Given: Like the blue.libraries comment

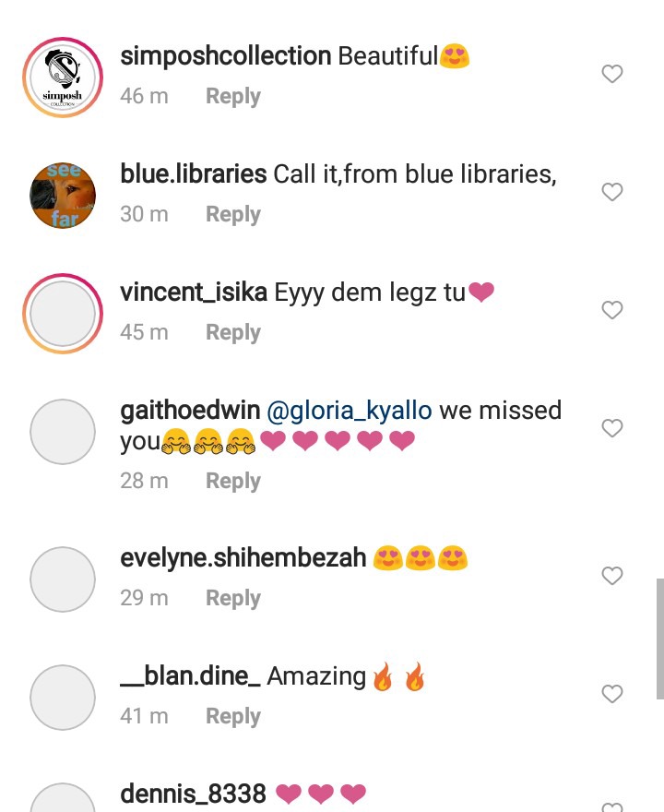Looking at the screenshot, I should click(x=612, y=192).
